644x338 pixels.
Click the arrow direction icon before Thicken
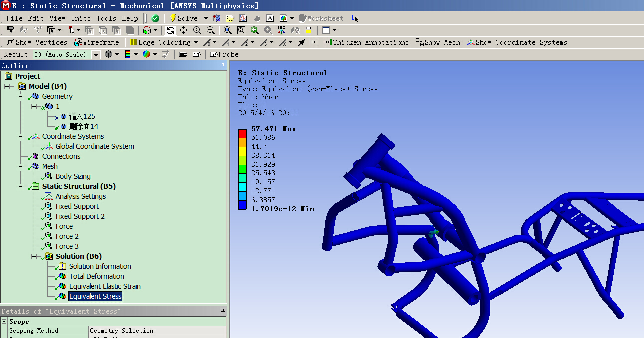(301, 42)
